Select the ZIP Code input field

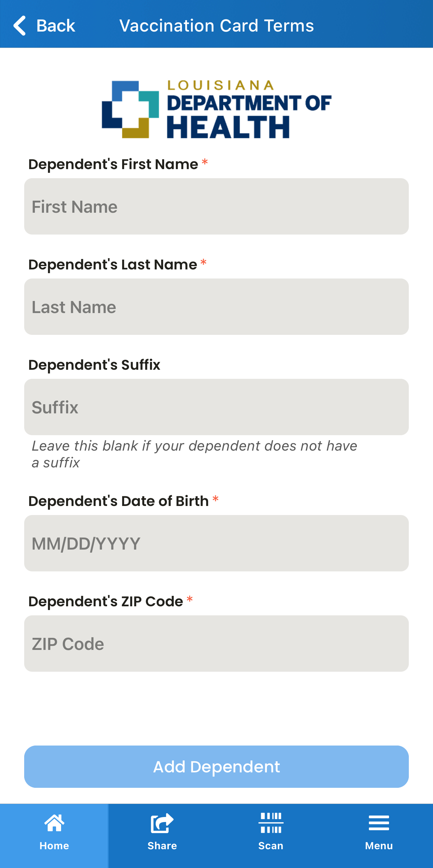tap(216, 643)
